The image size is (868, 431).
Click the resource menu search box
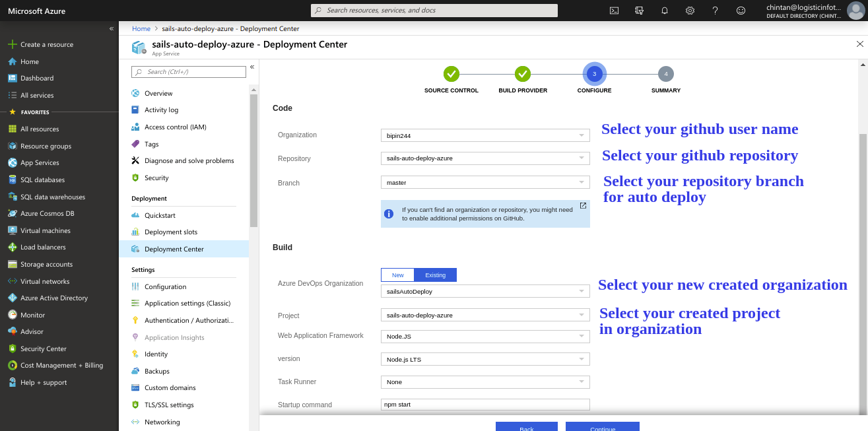pyautogui.click(x=188, y=72)
